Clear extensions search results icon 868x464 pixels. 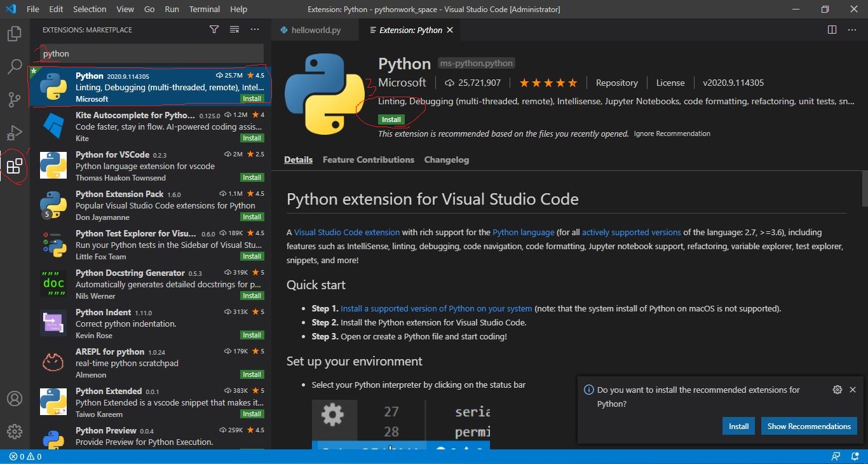pyautogui.click(x=234, y=29)
